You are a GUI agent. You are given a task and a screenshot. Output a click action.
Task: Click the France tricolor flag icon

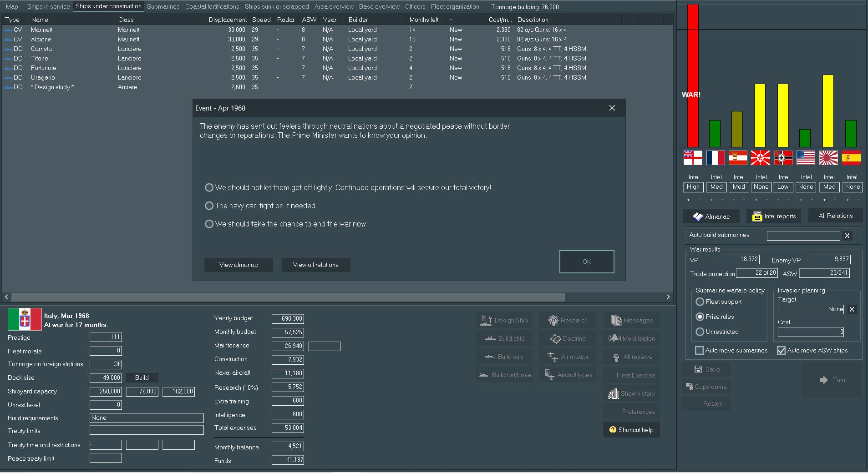[716, 158]
